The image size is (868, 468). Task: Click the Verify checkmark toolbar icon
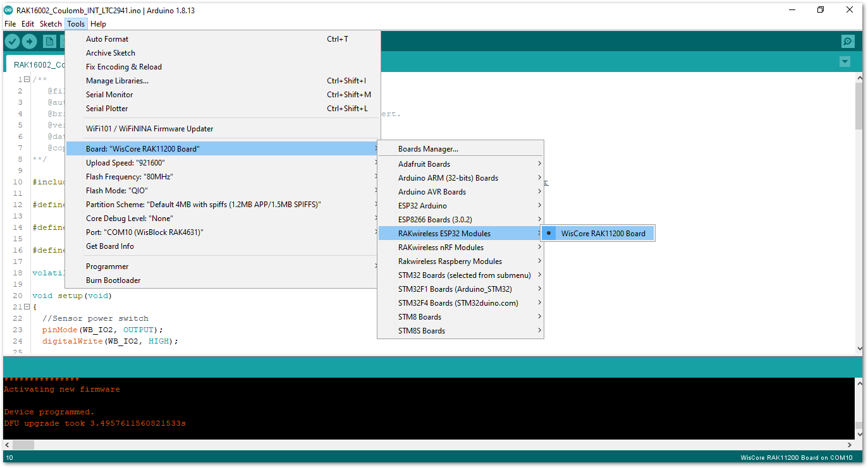point(12,42)
